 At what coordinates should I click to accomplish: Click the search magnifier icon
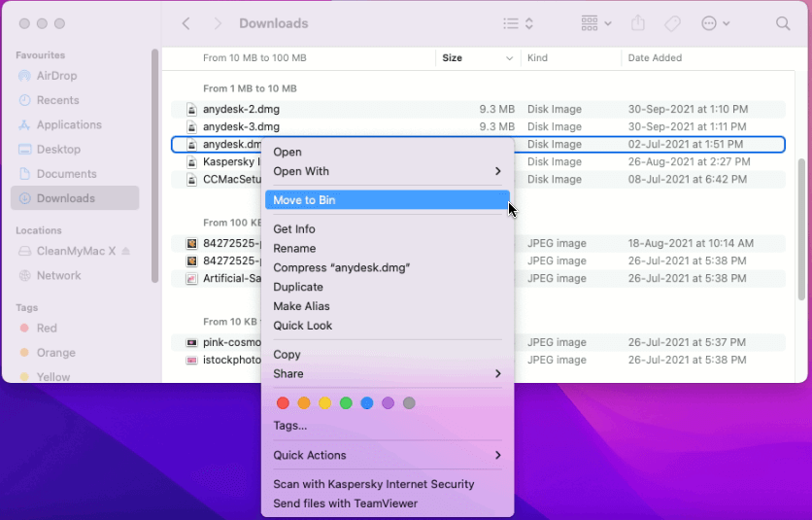783,23
